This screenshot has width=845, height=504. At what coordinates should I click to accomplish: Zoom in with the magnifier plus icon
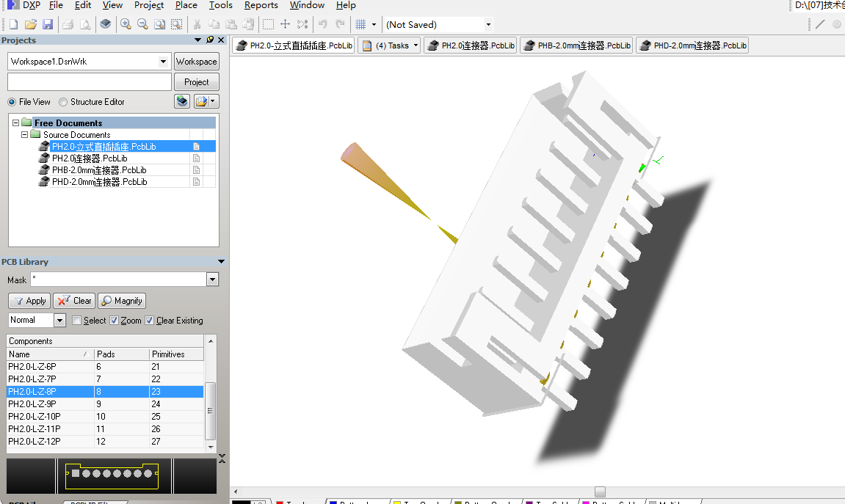tap(126, 24)
